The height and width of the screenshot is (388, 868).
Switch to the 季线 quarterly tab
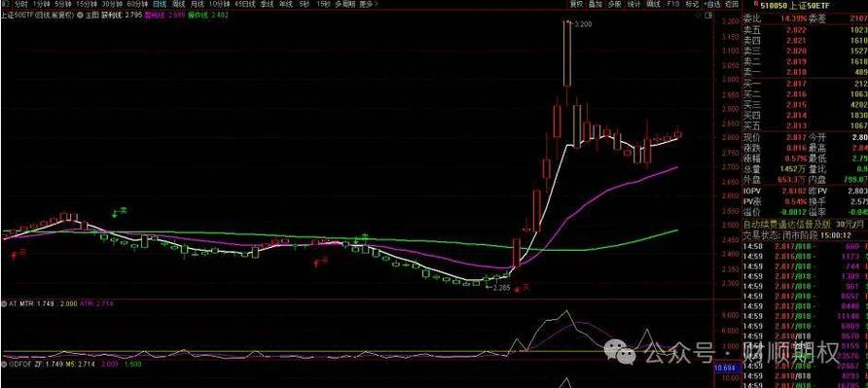coord(267,4)
